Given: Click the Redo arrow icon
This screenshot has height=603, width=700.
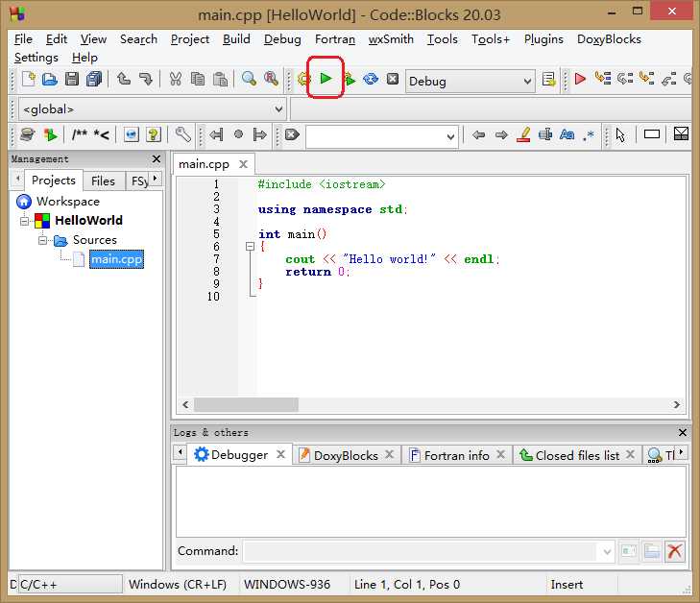Looking at the screenshot, I should (146, 80).
